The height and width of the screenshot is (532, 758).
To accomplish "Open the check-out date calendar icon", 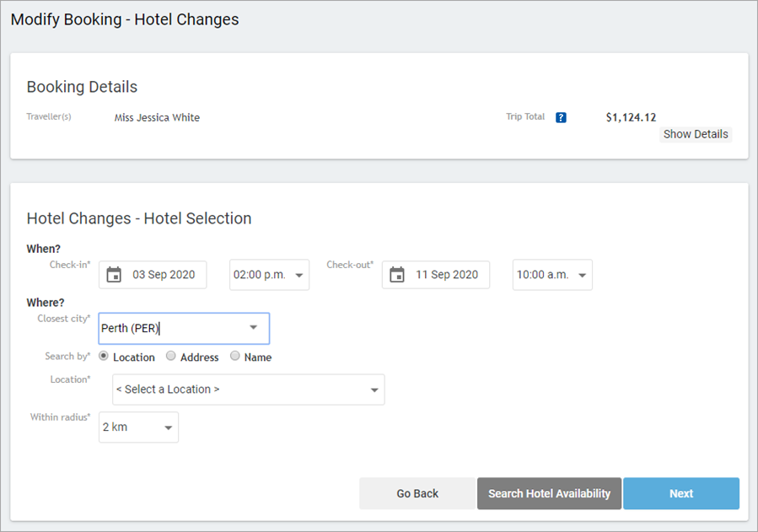I will (397, 274).
